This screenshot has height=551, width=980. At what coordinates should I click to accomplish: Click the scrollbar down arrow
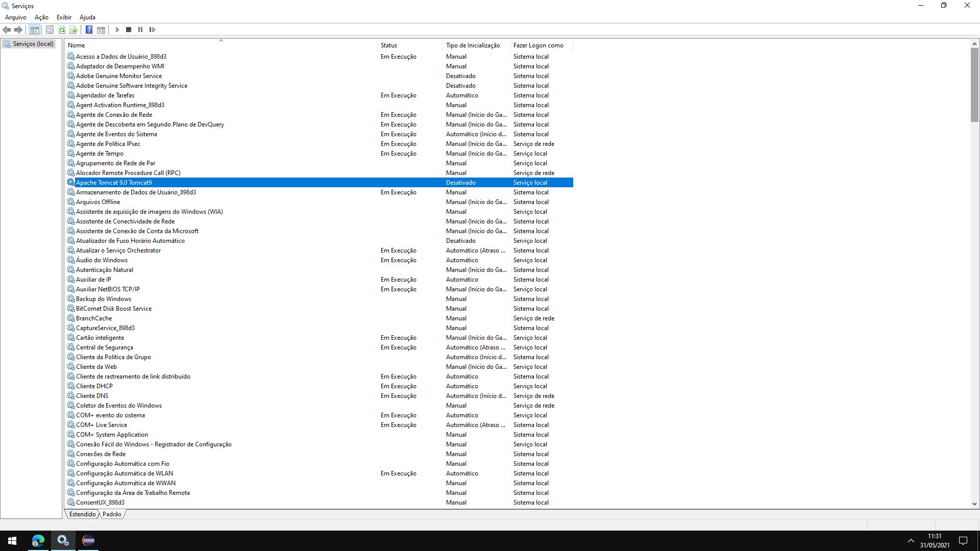974,504
